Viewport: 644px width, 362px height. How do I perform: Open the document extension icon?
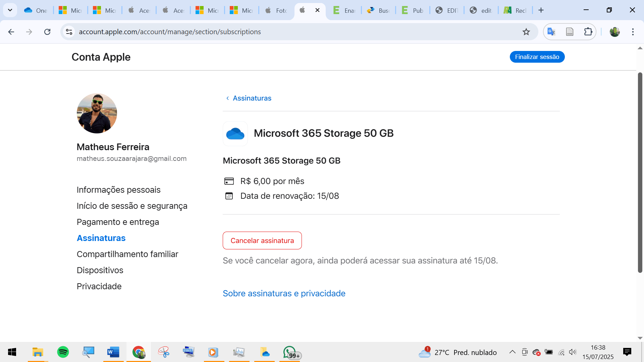click(x=570, y=32)
